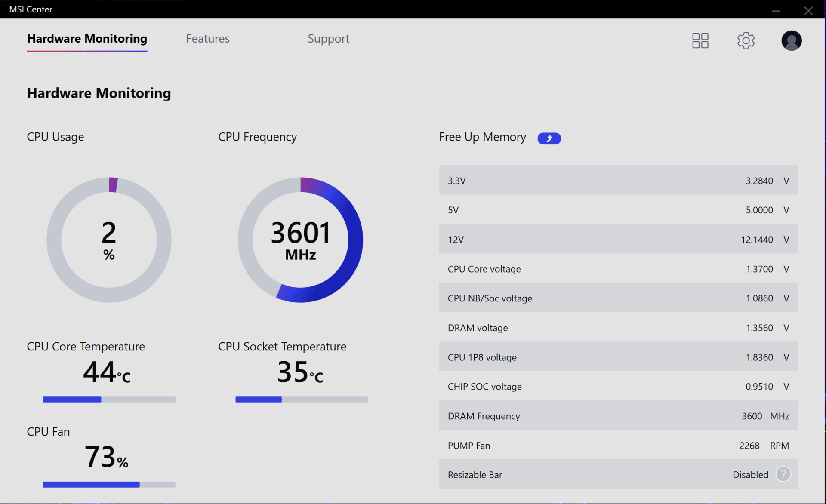Screen dimensions: 826x504
Task: Click the CPU Fan percentage bar
Action: click(109, 485)
